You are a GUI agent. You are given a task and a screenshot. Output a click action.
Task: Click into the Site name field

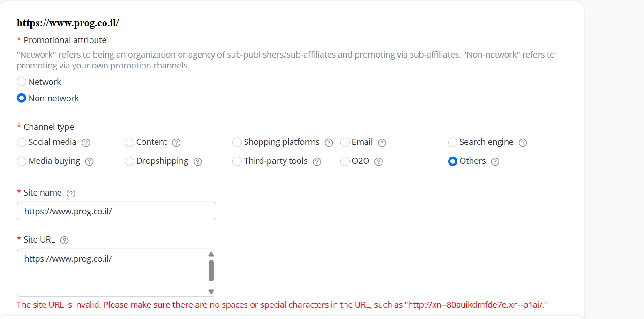116,211
